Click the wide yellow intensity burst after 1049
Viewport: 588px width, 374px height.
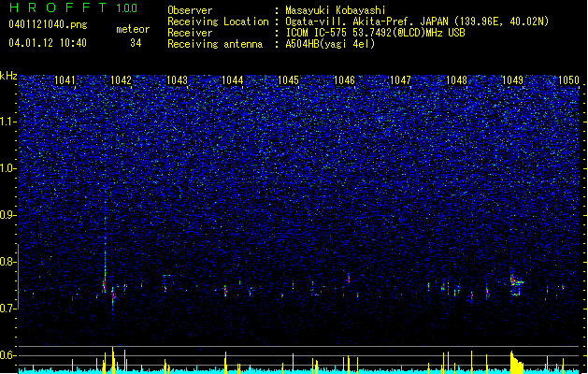pos(517,363)
